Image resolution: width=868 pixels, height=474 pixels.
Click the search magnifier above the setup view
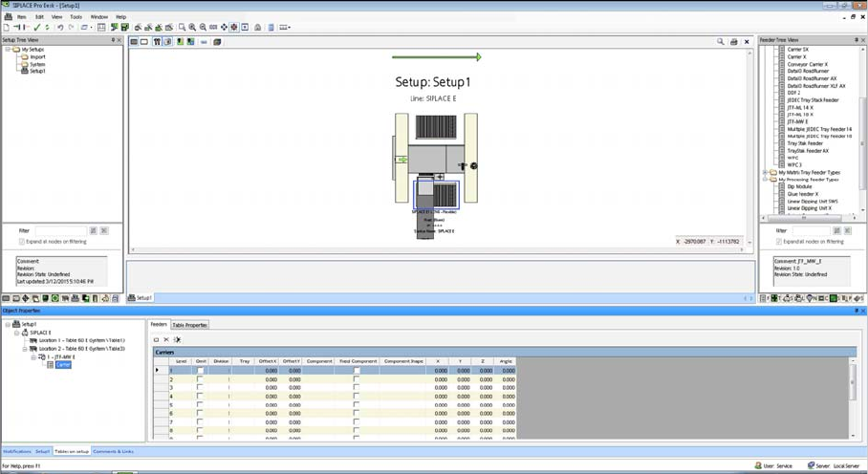(721, 42)
